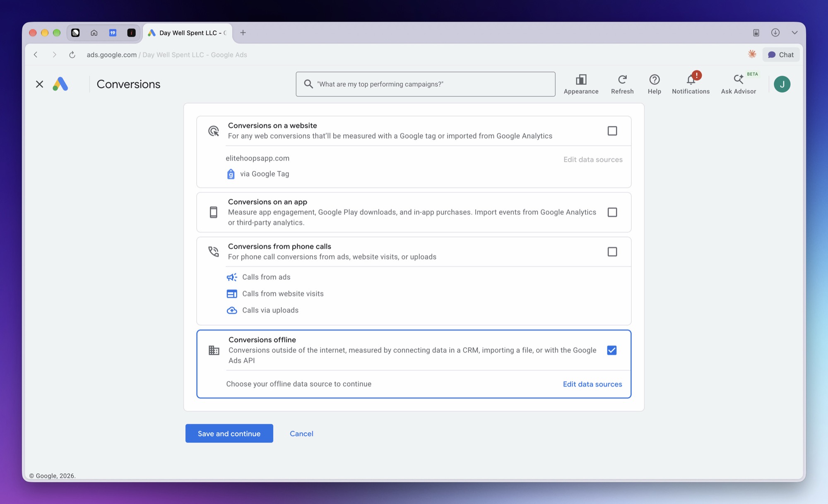This screenshot has width=828, height=504.
Task: Open the Ask Advisor beta tool
Action: tap(739, 84)
